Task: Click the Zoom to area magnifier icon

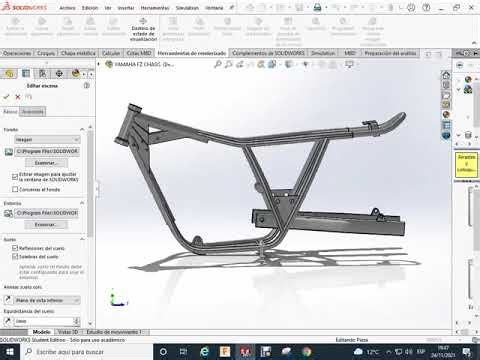Action: click(x=229, y=64)
